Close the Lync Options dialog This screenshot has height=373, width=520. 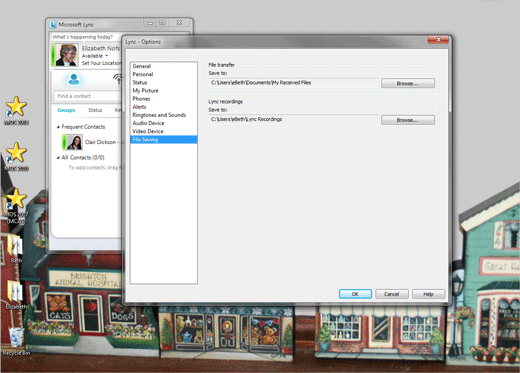coord(438,40)
